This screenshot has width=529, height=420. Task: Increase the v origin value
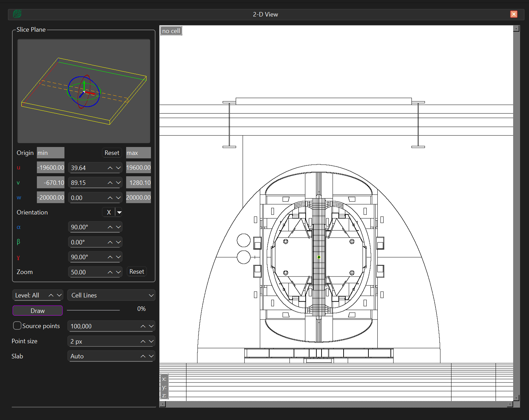110,183
